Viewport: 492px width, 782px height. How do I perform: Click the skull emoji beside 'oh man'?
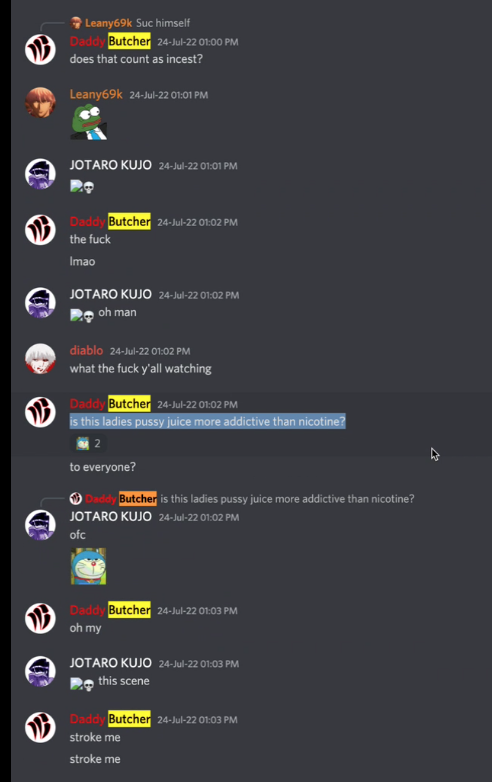click(x=89, y=316)
